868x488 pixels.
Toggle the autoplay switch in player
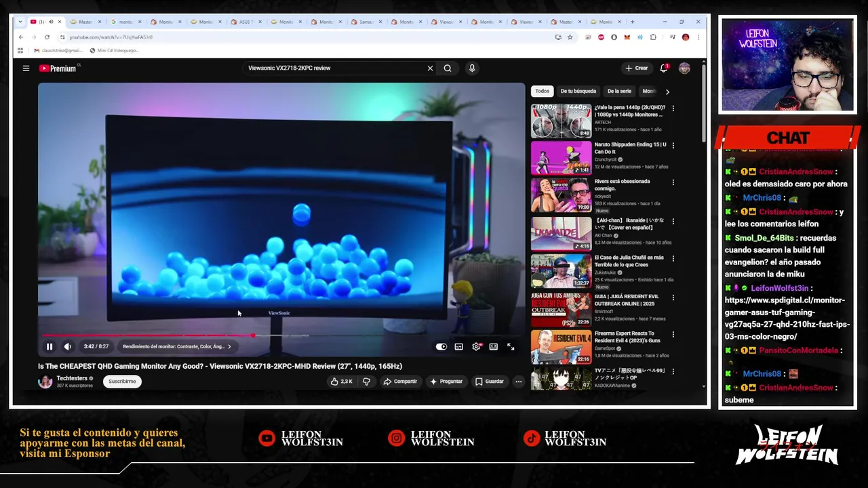pyautogui.click(x=441, y=346)
